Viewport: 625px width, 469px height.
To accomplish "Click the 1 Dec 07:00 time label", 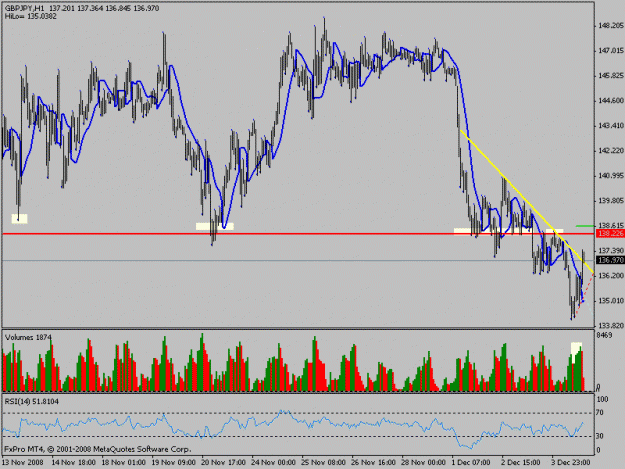I will 472,462.
